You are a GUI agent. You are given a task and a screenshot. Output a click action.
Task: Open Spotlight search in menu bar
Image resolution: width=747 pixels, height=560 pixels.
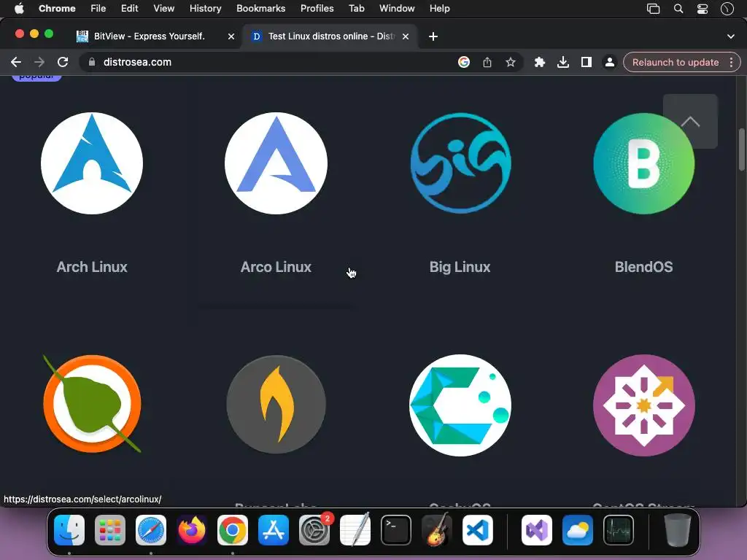click(x=678, y=9)
